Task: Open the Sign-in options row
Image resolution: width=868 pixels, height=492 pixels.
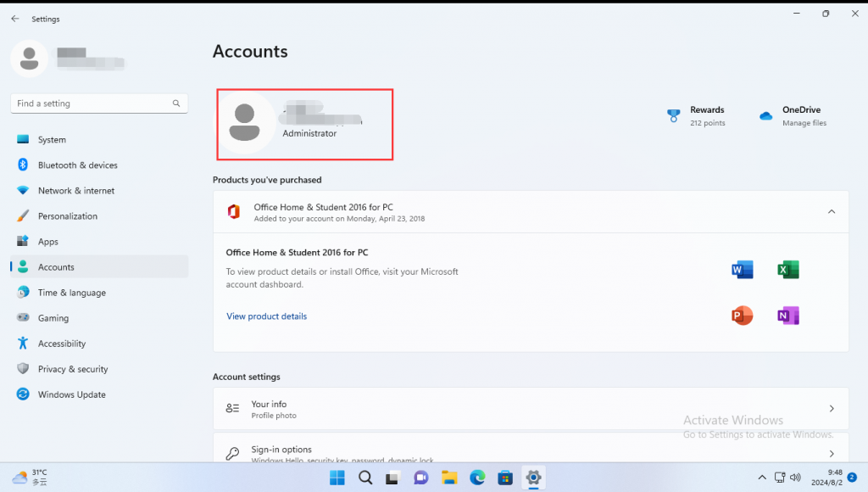Action: [x=531, y=448]
